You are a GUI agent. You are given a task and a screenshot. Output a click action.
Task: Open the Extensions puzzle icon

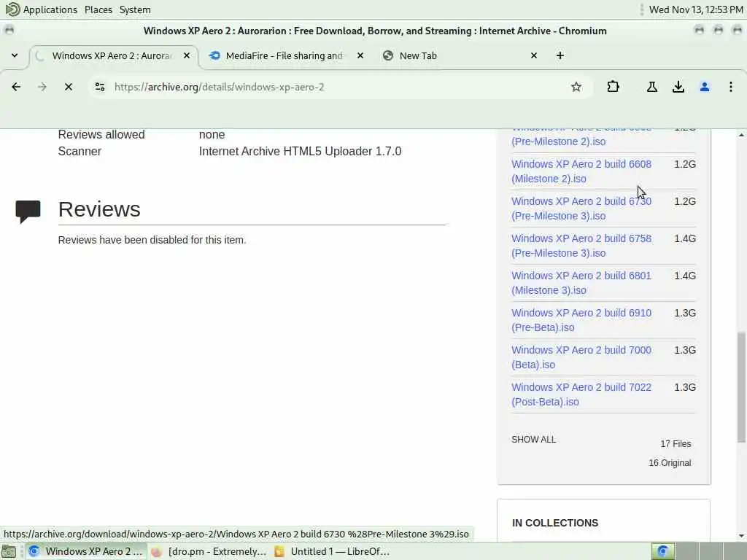click(613, 87)
